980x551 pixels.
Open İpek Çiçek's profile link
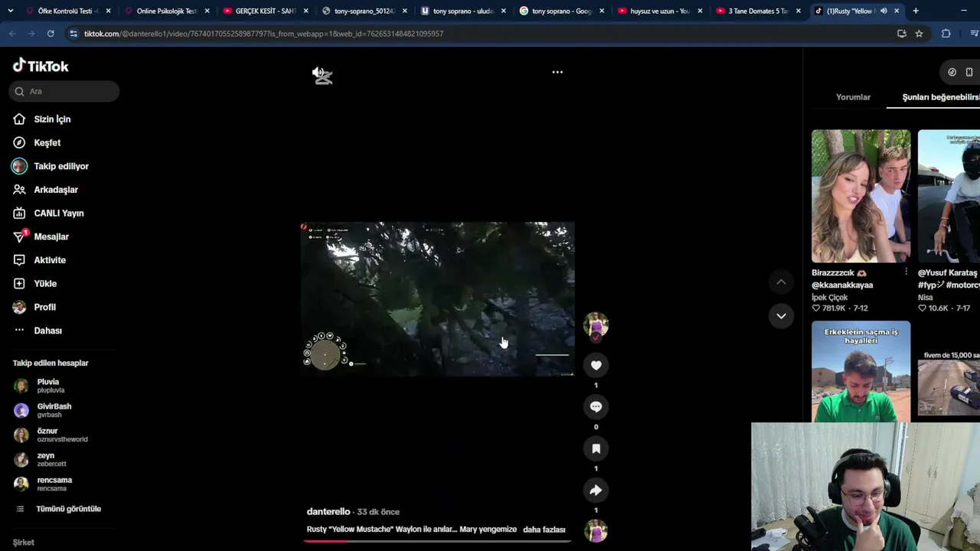click(x=830, y=298)
